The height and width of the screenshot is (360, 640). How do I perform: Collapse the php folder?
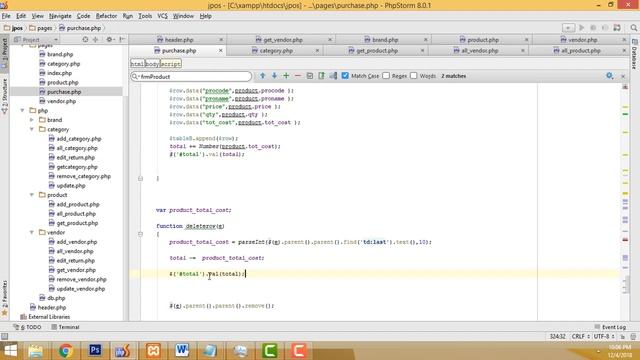(x=22, y=111)
